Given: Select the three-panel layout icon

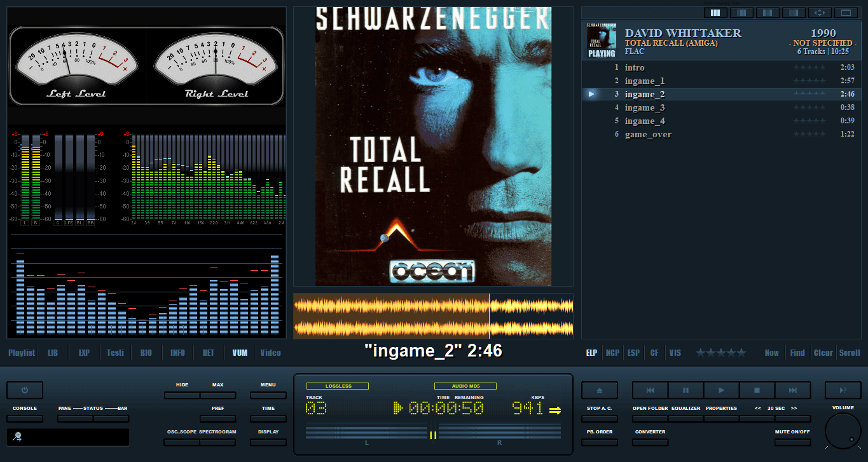Looking at the screenshot, I should pos(715,12).
